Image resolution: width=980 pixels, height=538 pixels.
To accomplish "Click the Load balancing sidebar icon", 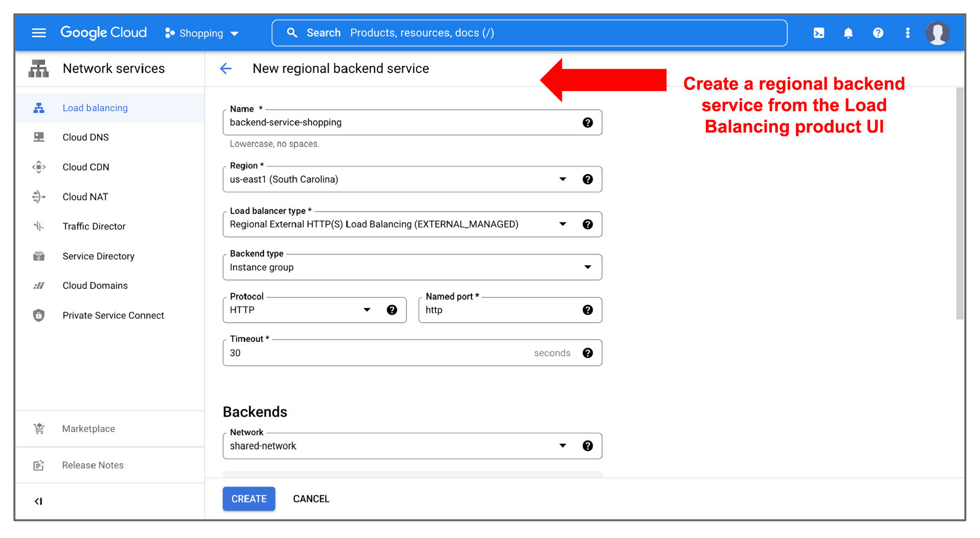I will tap(38, 108).
